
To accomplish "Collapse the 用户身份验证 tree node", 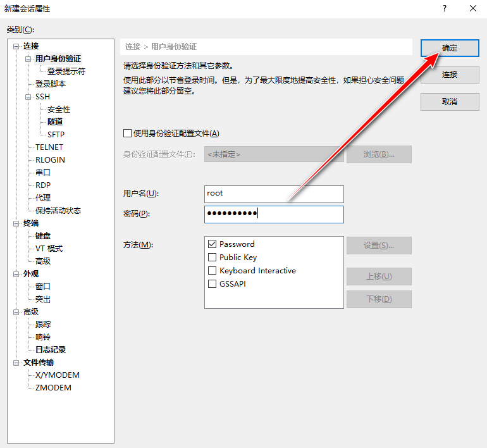I will (28, 59).
